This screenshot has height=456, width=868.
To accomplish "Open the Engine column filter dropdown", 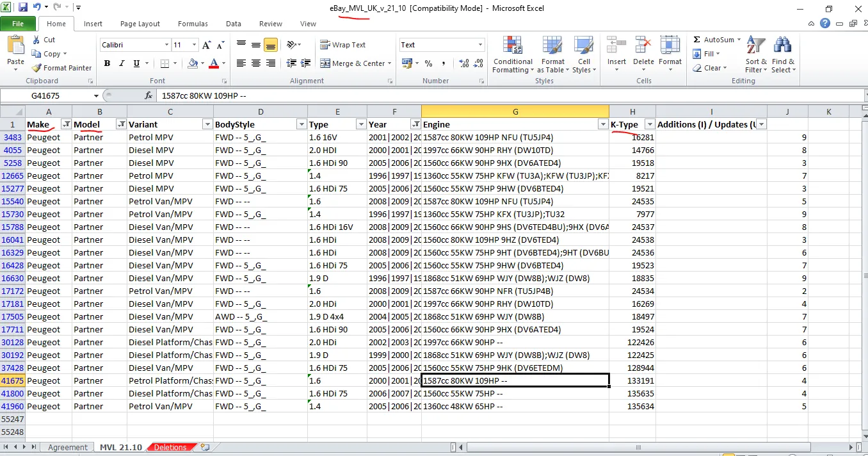I will coord(602,125).
